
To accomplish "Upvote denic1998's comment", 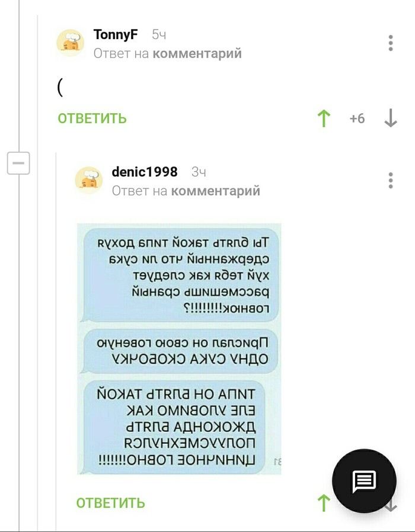I will click(324, 503).
